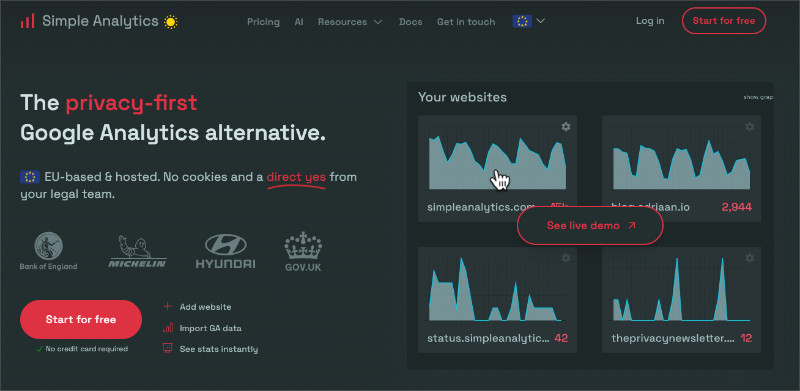Click the 42 visitor count
Viewport: 800px width, 391px height.
(x=561, y=338)
